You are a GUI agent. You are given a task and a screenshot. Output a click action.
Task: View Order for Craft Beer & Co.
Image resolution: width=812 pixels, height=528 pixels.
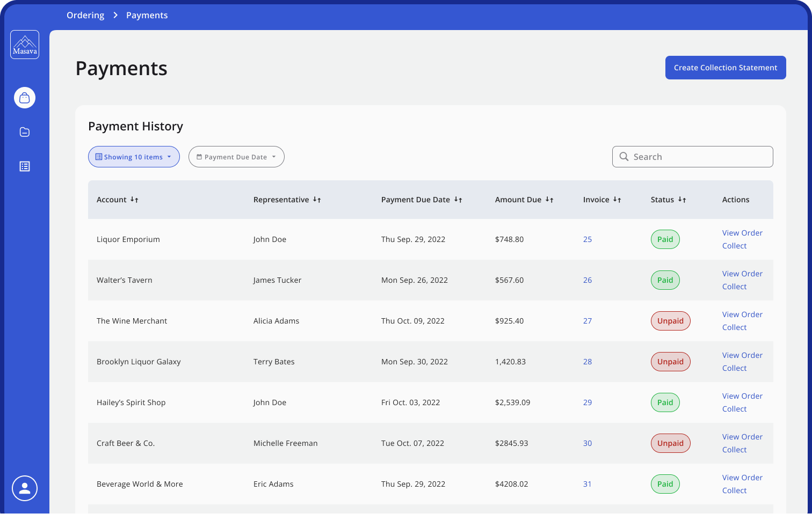click(x=742, y=437)
